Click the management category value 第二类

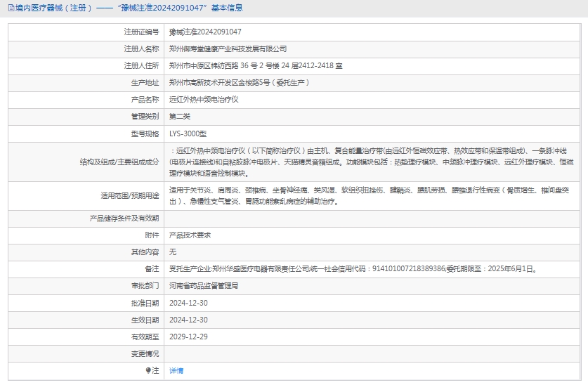[180, 116]
